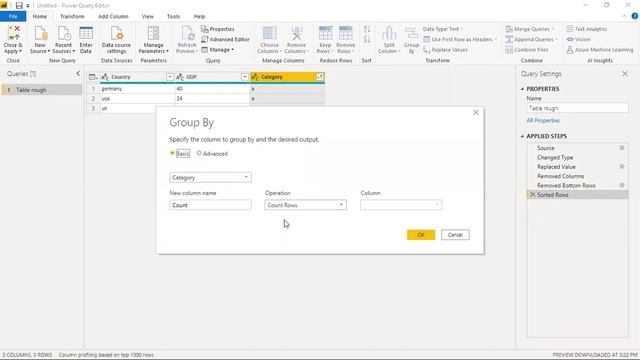Open the Country column filter dropdown

tap(170, 77)
